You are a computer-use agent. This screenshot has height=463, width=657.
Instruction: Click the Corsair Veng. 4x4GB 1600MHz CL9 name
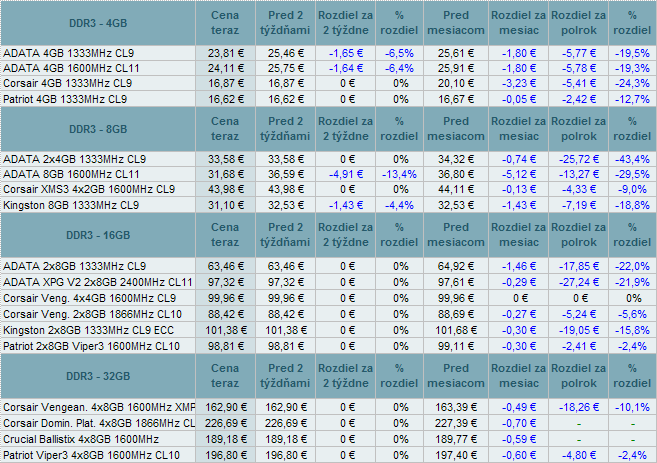[89, 298]
